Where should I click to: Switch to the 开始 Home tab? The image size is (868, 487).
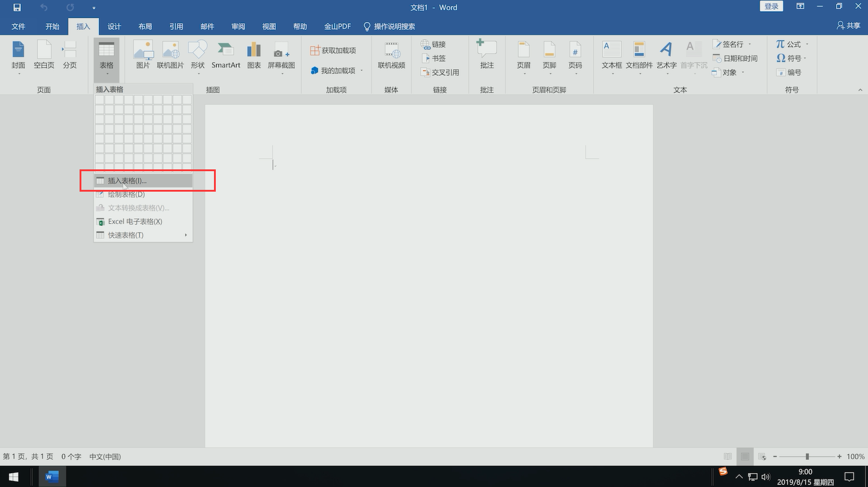[x=52, y=27]
